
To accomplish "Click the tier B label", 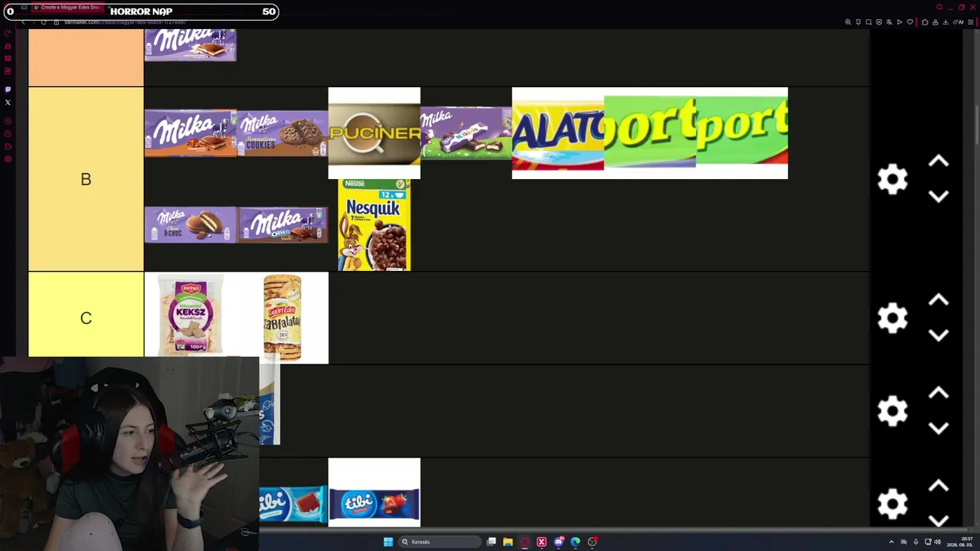I will pos(86,179).
